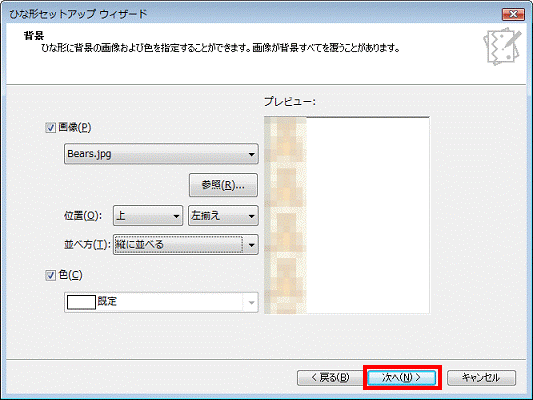Click the 並べ方(T): label
The image size is (533, 400).
[87, 245]
